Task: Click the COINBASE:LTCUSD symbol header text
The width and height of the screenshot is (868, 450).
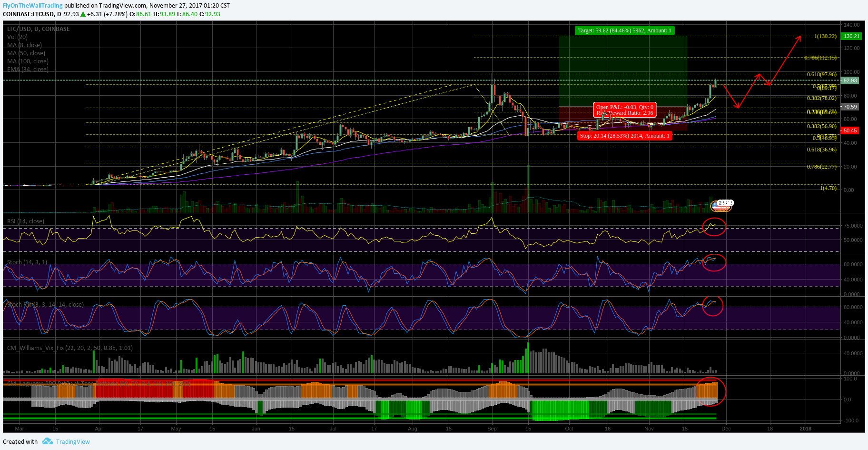Action: click(29, 14)
